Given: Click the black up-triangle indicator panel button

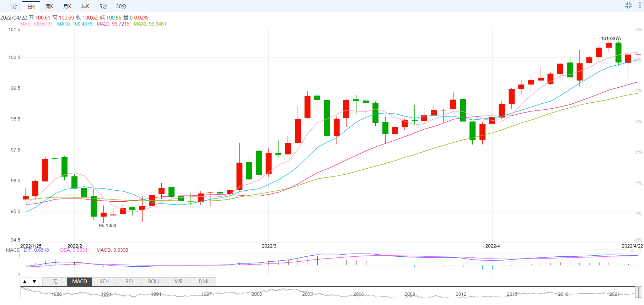Looking at the screenshot, I should click(25, 282).
